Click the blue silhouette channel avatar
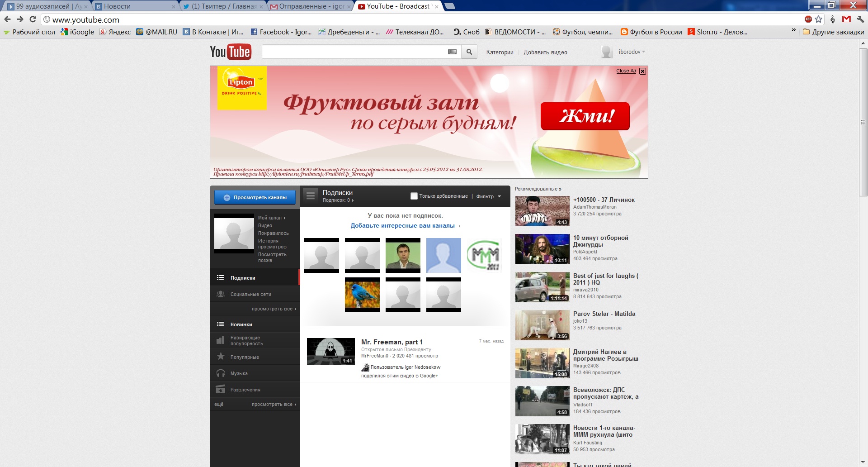 tap(443, 256)
